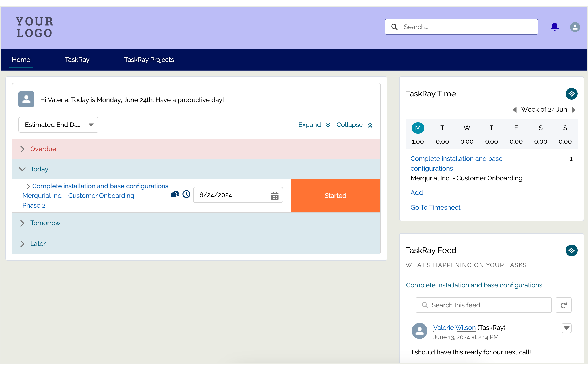The image size is (588, 371).
Task: Click Add in TaskRay Time
Action: [417, 193]
